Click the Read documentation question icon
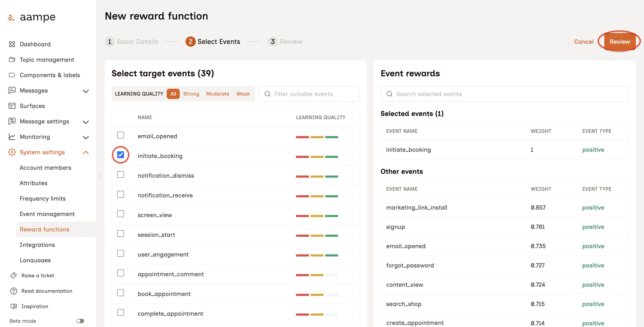The width and height of the screenshot is (644, 327). pos(14,291)
